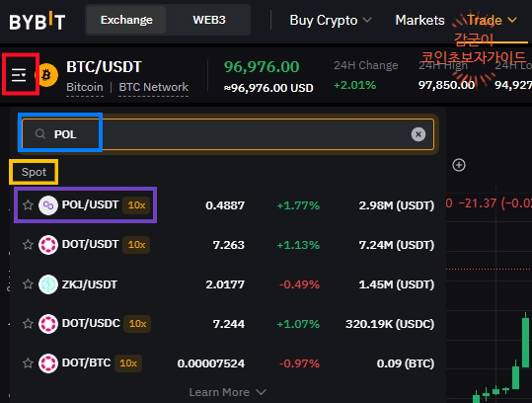Click the BTC/USDT pair title
The width and height of the screenshot is (532, 403).
click(x=104, y=67)
